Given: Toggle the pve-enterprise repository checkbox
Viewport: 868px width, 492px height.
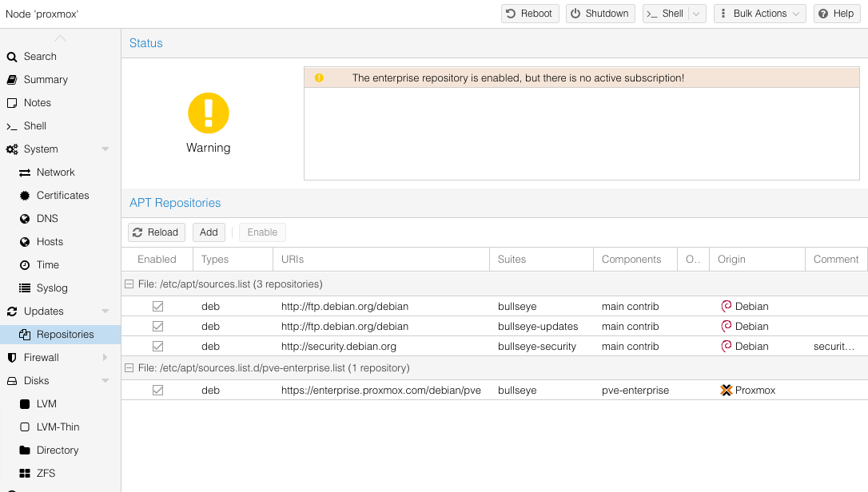Looking at the screenshot, I should [157, 391].
